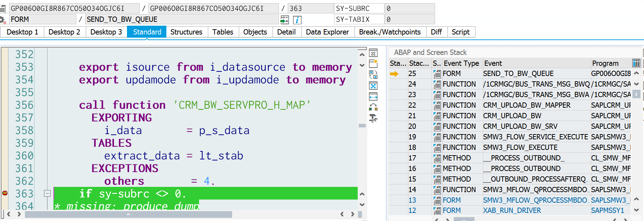Viewport: 644px width, 221px height.
Task: Switch to the Structures tab
Action: [186, 32]
